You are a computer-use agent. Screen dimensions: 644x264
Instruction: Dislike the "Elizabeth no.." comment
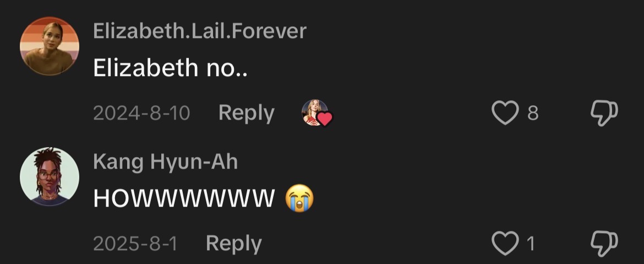coord(604,112)
